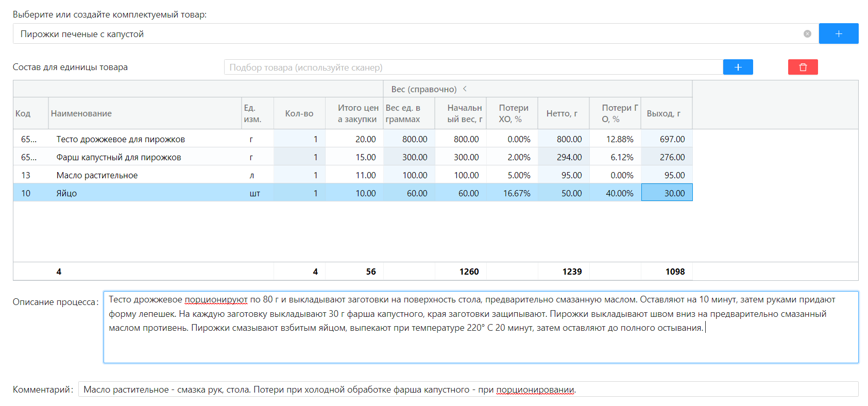Click the unit cell 'шт' for Яйцо
The height and width of the screenshot is (406, 868).
coord(258,193)
